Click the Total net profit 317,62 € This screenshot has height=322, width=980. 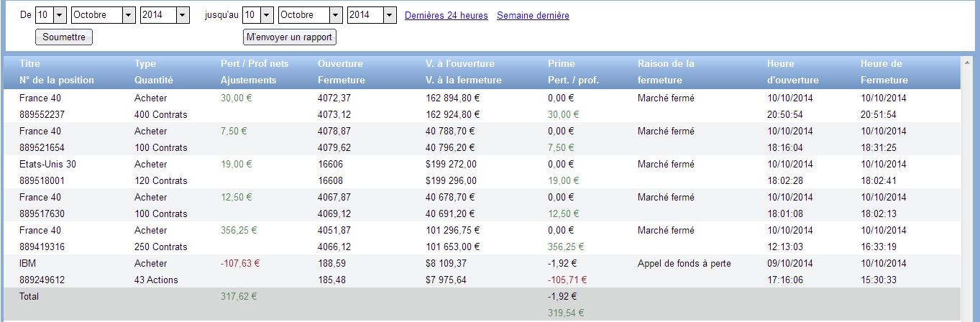coord(238,296)
